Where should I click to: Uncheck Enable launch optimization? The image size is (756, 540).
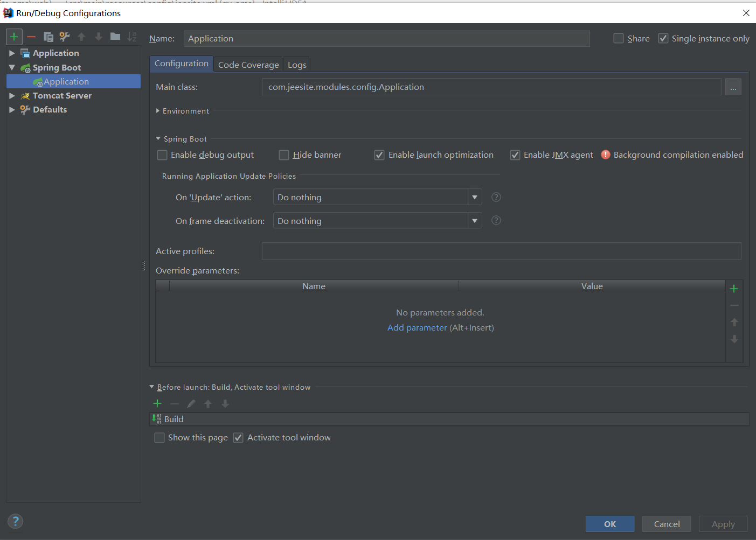(x=379, y=155)
